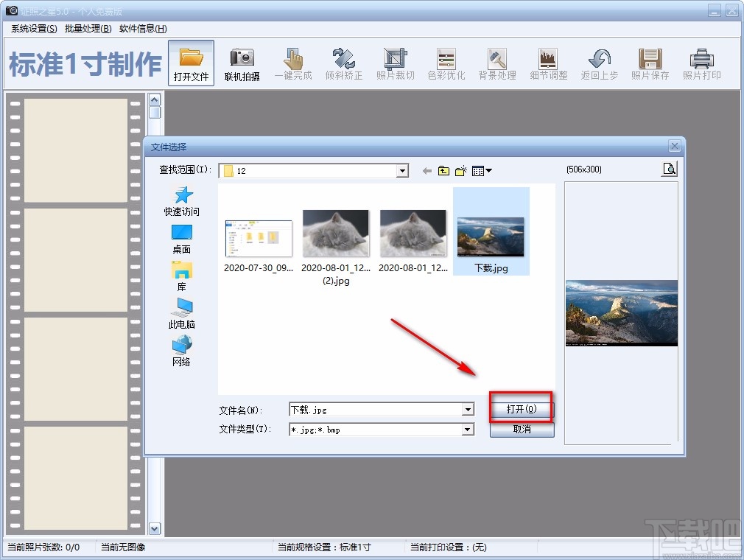Select the 联机拍摄 camera capture tool
744x560 pixels.
click(x=242, y=63)
